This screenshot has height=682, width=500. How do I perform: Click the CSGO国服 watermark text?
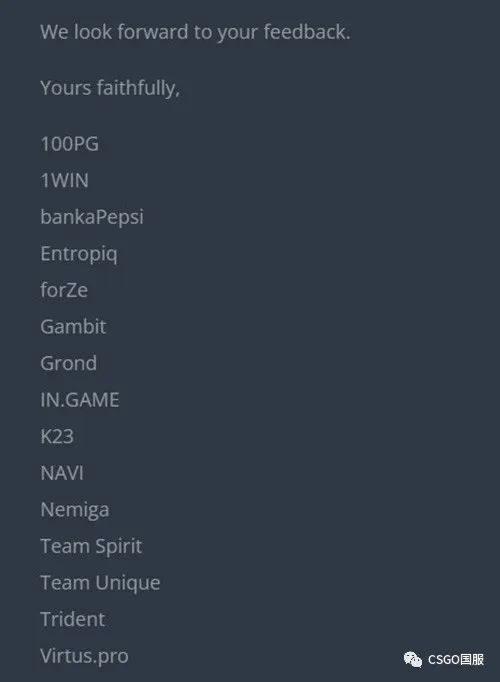[456, 659]
